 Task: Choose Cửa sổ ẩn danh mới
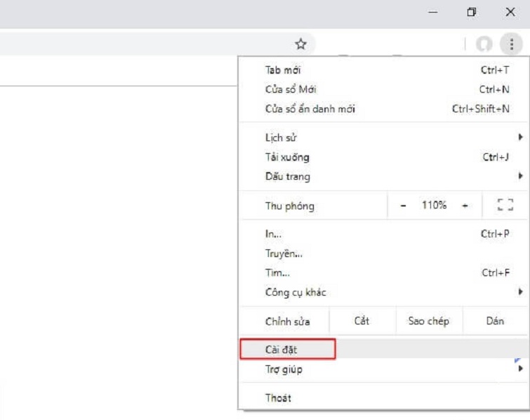point(310,109)
